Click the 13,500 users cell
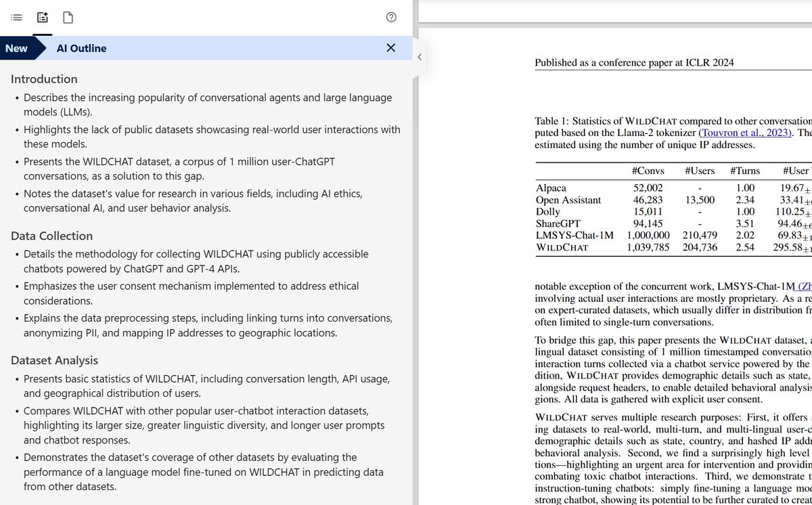Image resolution: width=812 pixels, height=505 pixels. tap(701, 200)
